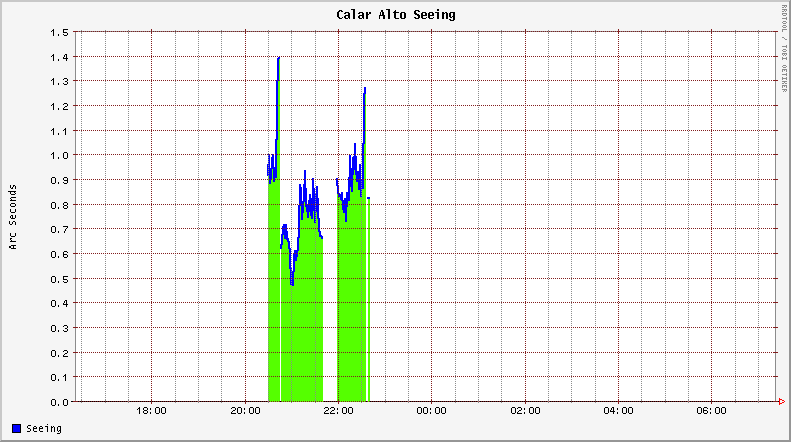Click the 1.0 y-axis tick label

click(x=59, y=155)
